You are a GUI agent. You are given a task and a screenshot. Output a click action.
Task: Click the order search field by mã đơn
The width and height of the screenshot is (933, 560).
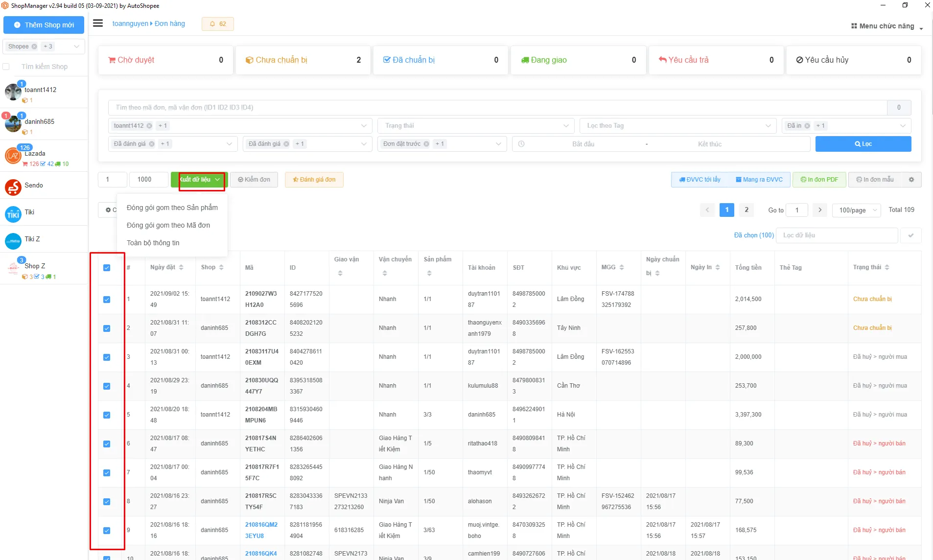(x=497, y=108)
